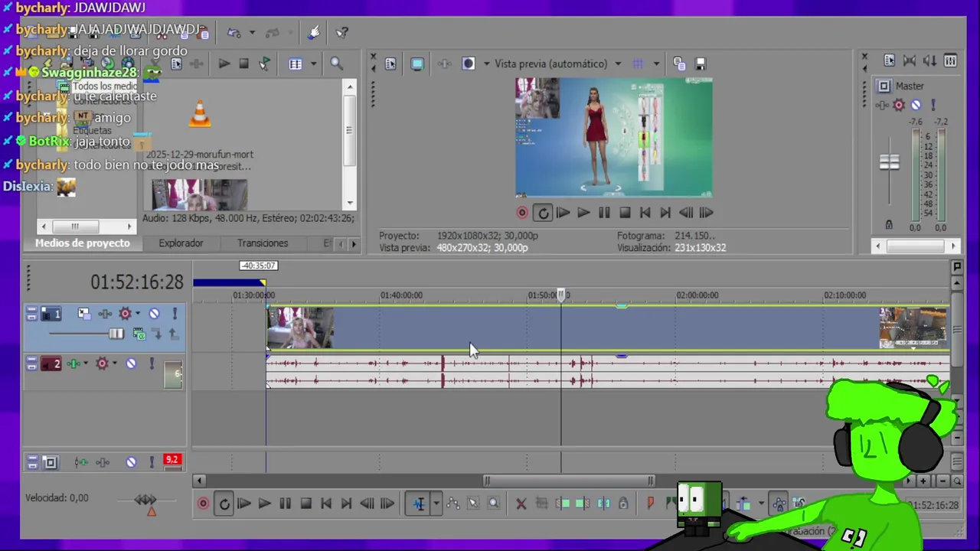Lock the Master fader channels
The image size is (980, 551).
pos(888,225)
